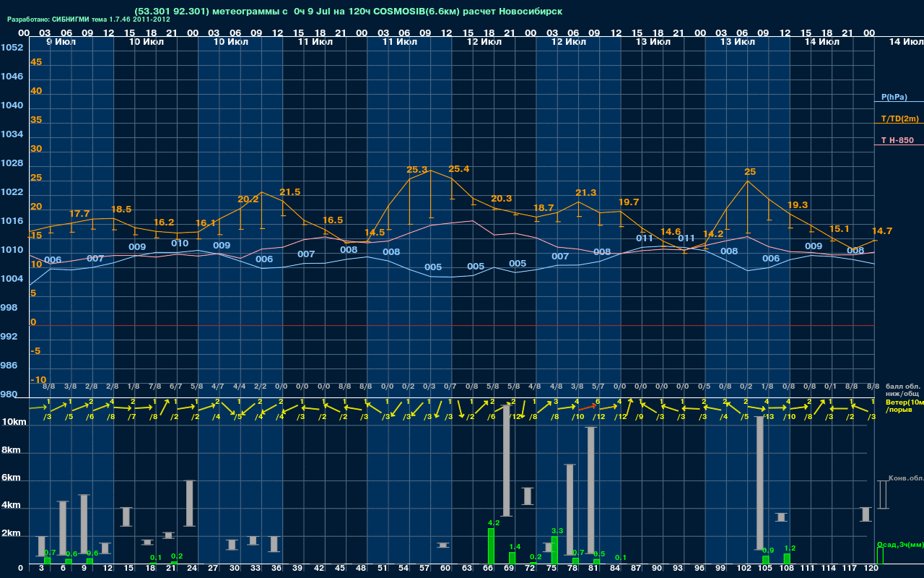
Task: Click the temperature value 14.7
Action: (882, 231)
